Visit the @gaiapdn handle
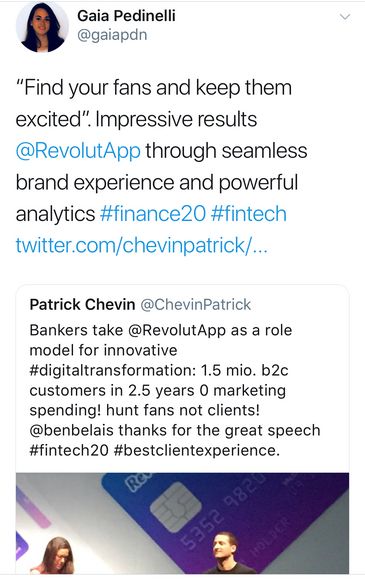The width and height of the screenshot is (365, 579). click(112, 35)
